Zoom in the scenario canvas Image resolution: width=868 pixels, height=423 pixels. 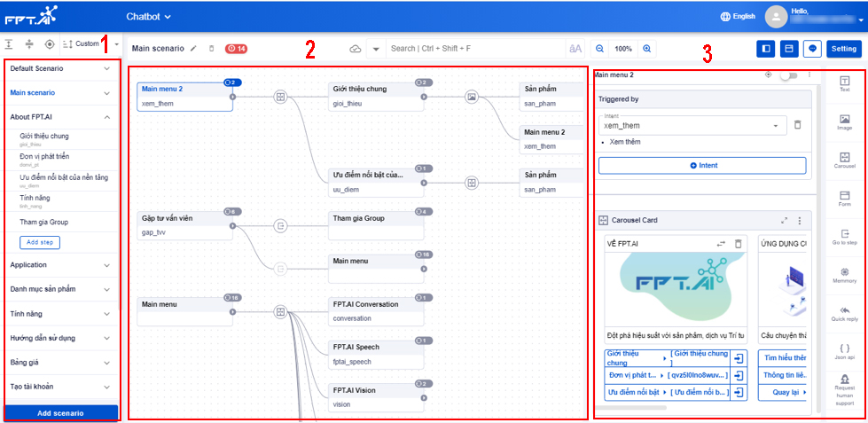point(646,49)
